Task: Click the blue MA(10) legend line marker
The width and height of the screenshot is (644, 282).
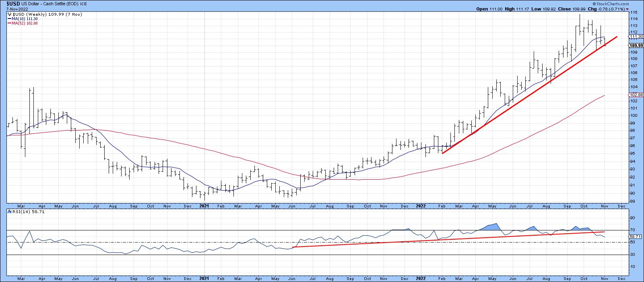Action: click(9, 19)
